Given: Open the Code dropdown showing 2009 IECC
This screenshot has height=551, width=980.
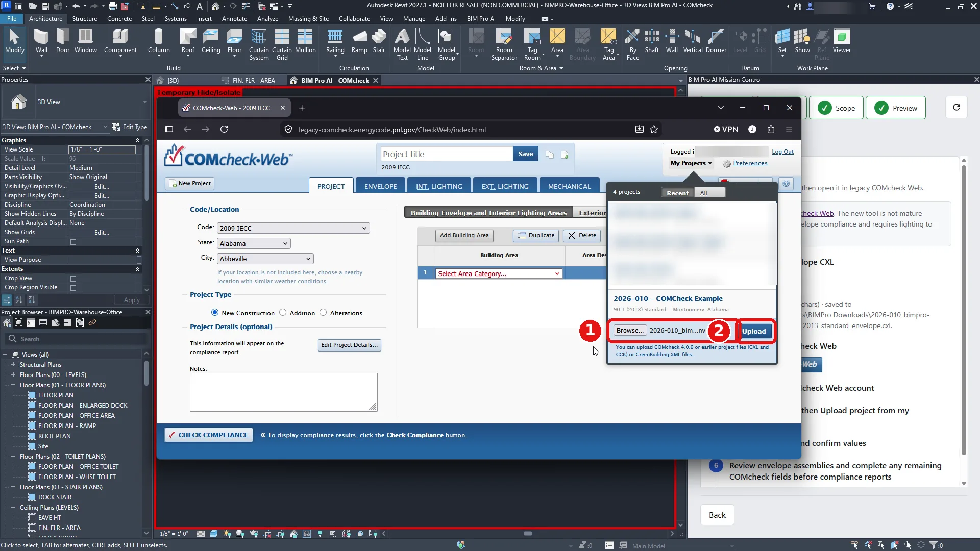Looking at the screenshot, I should coord(293,228).
